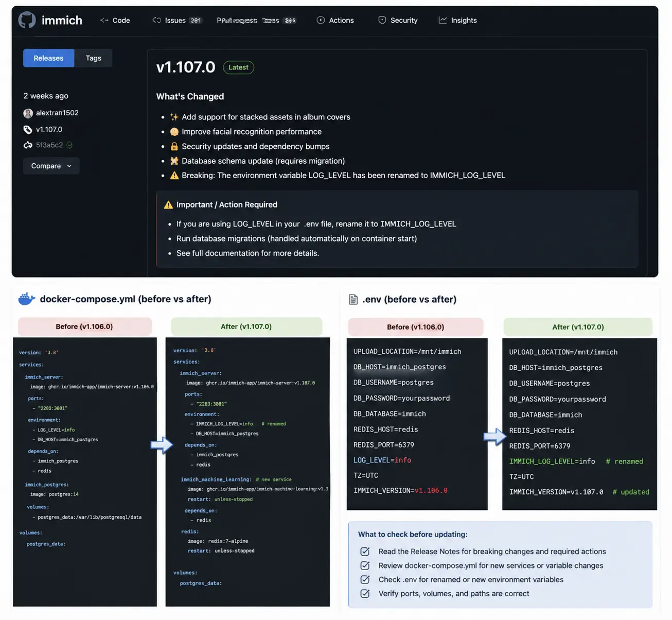Screen dimensions: 672x620
Task: Click 'postgres_data:/var/lib/postgresql/data' volume line
Action: point(90,517)
